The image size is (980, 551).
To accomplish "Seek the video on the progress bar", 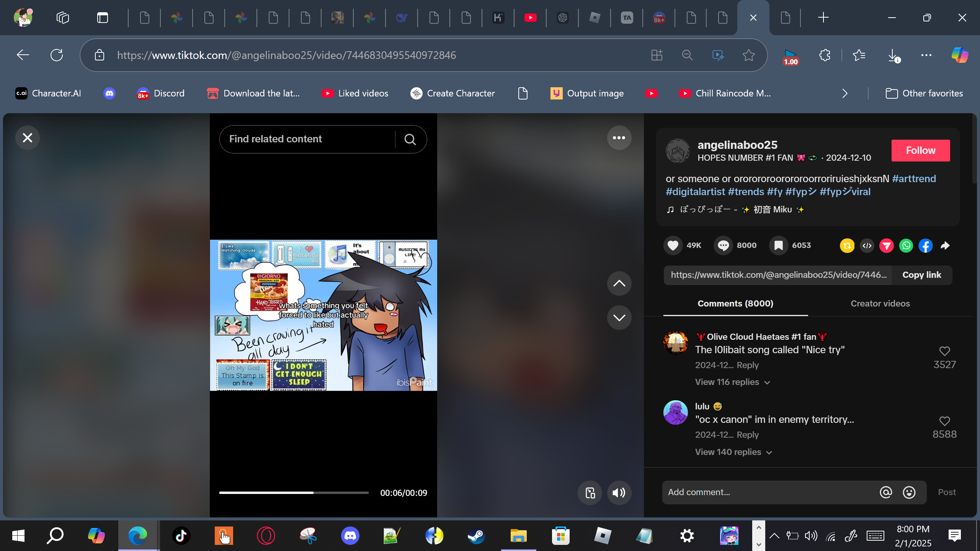I will [294, 493].
